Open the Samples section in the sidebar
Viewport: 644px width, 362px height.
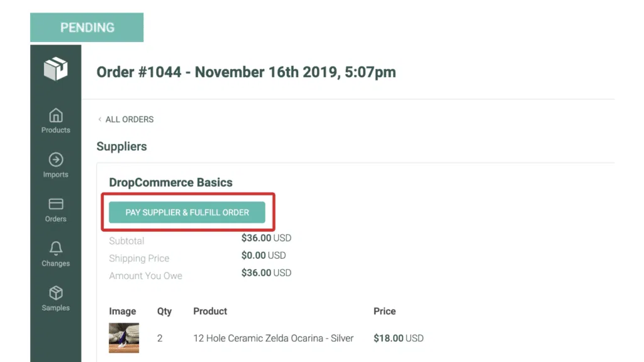click(x=55, y=297)
